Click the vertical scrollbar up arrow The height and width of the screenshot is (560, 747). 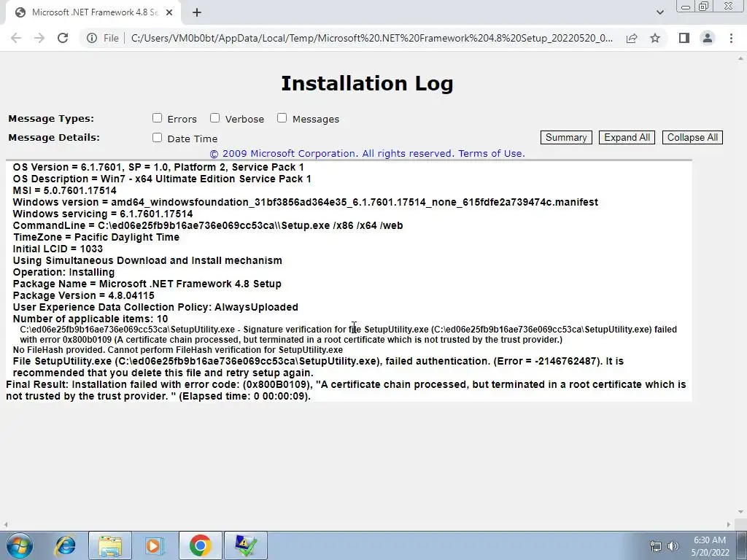pyautogui.click(x=741, y=58)
